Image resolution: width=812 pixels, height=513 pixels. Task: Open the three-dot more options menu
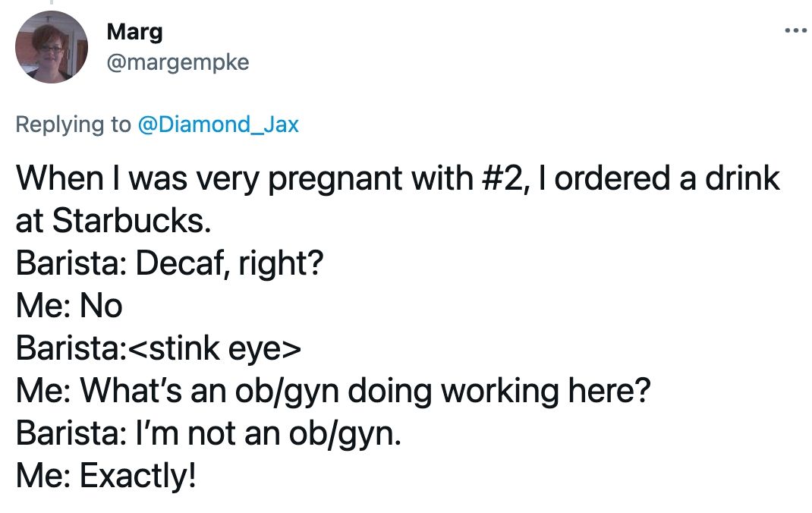coord(796,31)
